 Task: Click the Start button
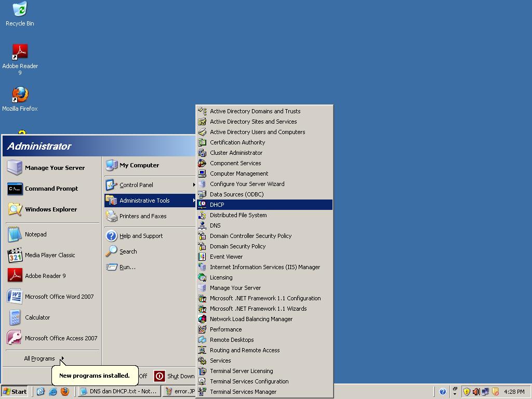[x=15, y=392]
